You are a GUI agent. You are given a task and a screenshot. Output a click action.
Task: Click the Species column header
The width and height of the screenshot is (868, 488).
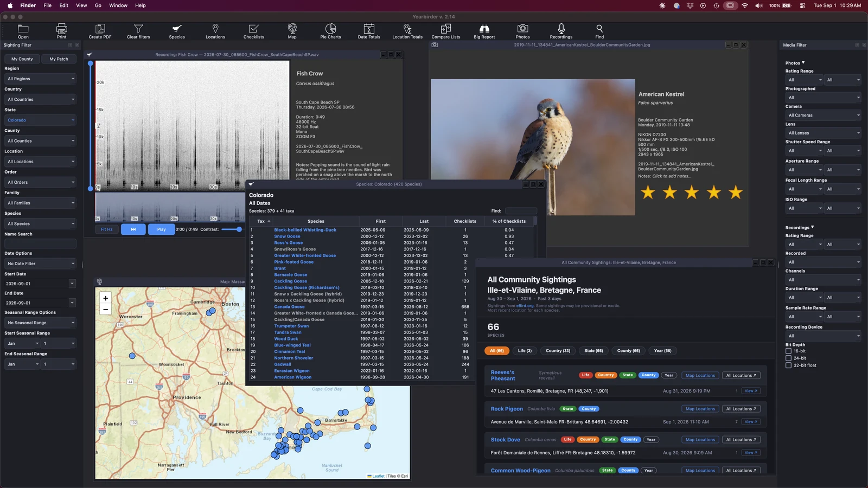pos(316,221)
